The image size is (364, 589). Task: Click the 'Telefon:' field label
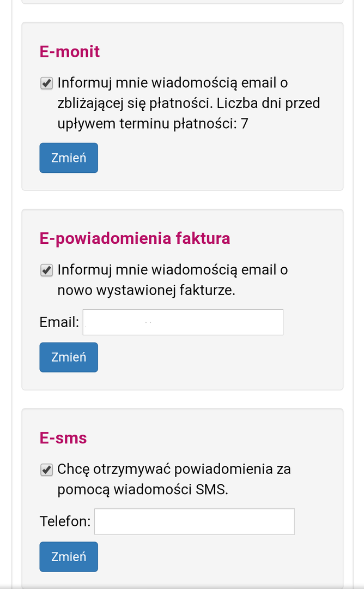click(65, 521)
